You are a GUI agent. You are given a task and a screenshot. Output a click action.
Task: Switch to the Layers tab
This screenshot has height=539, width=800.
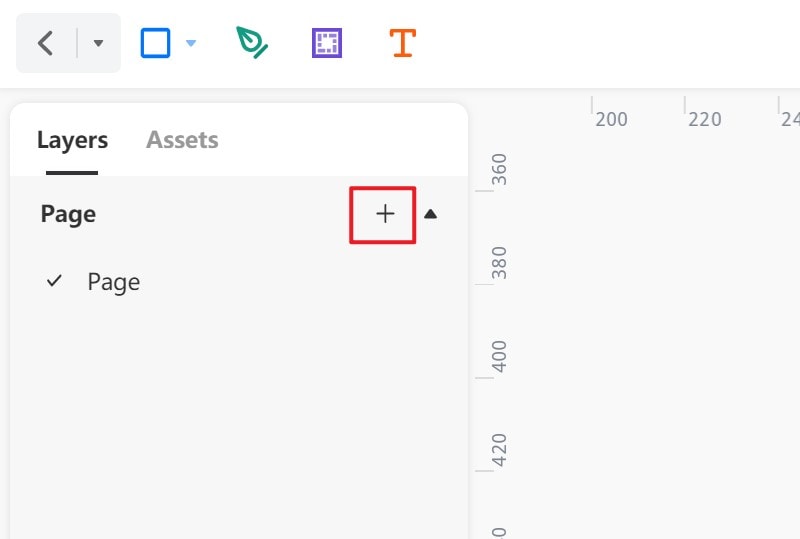72,140
